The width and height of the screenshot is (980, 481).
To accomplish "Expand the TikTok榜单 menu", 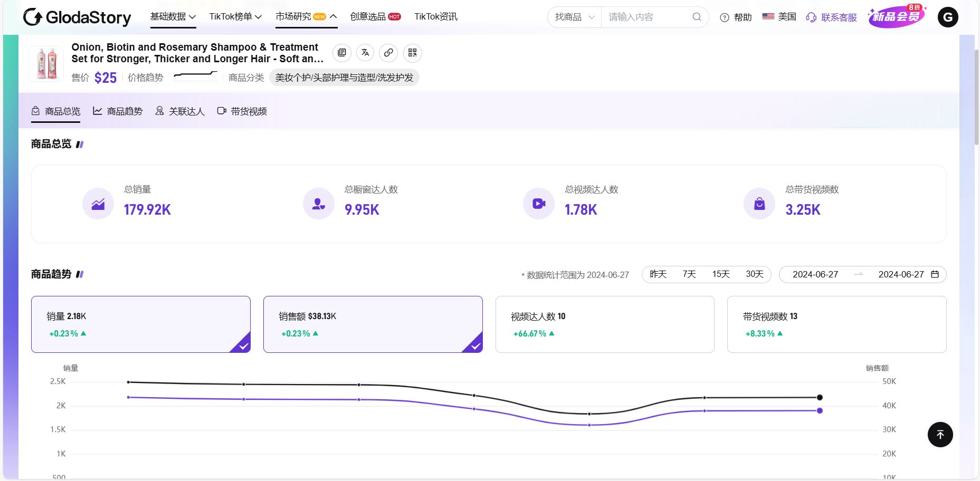I will coord(235,17).
